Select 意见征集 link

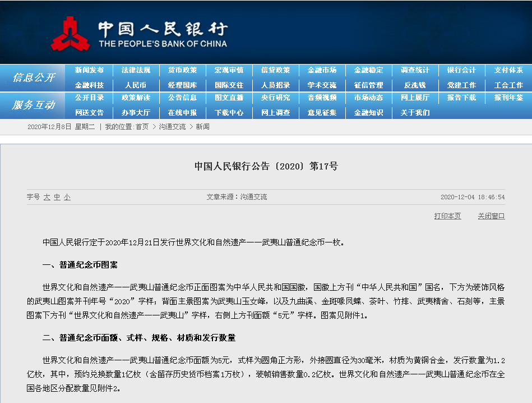[322, 112]
